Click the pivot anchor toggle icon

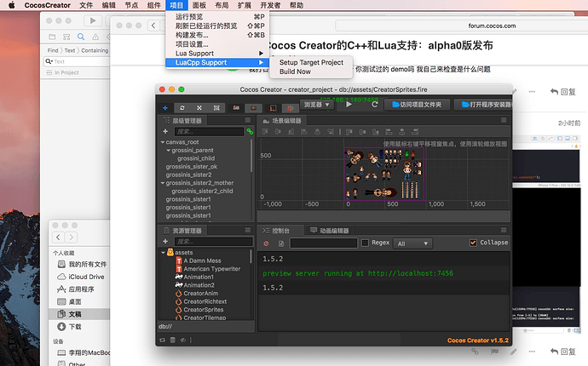236,108
